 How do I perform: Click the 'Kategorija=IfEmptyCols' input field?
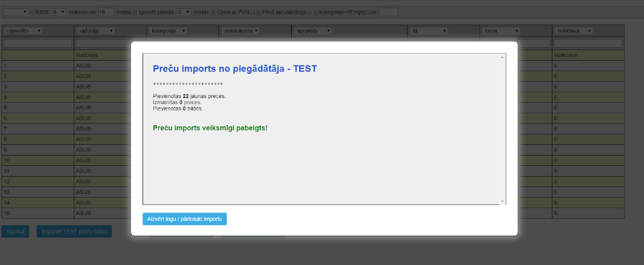(x=388, y=11)
